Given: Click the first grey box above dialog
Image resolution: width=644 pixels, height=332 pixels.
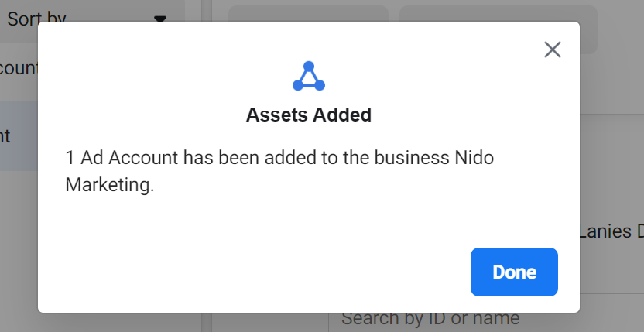Looking at the screenshot, I should (x=308, y=14).
